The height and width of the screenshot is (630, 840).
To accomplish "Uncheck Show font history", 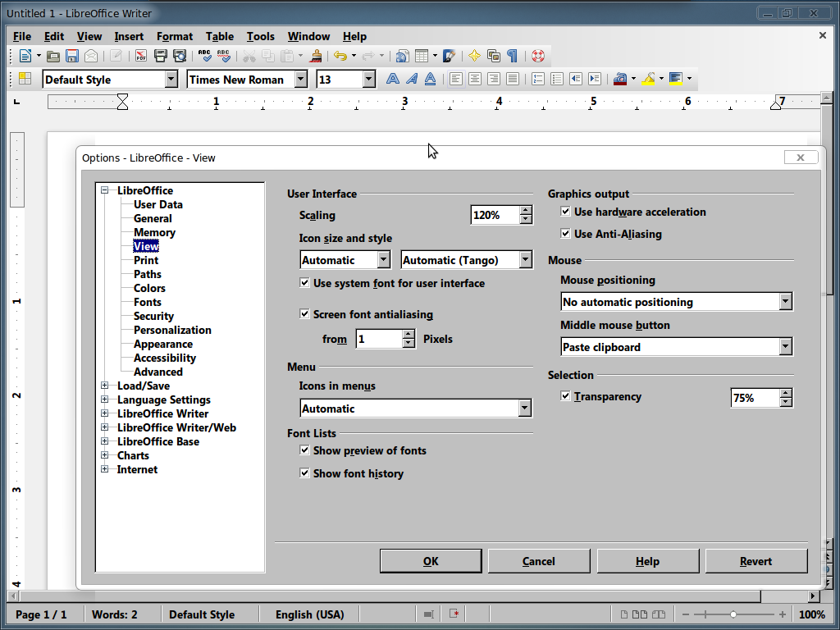I will point(304,473).
